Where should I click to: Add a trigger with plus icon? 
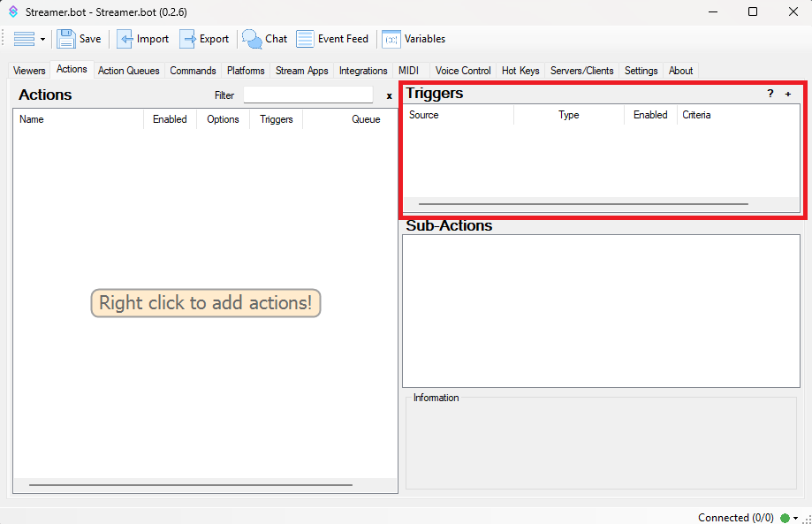point(788,94)
